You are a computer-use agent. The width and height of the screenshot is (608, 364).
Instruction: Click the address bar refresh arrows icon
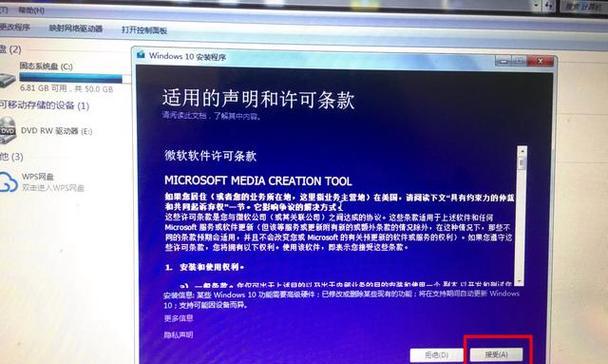tap(549, 5)
